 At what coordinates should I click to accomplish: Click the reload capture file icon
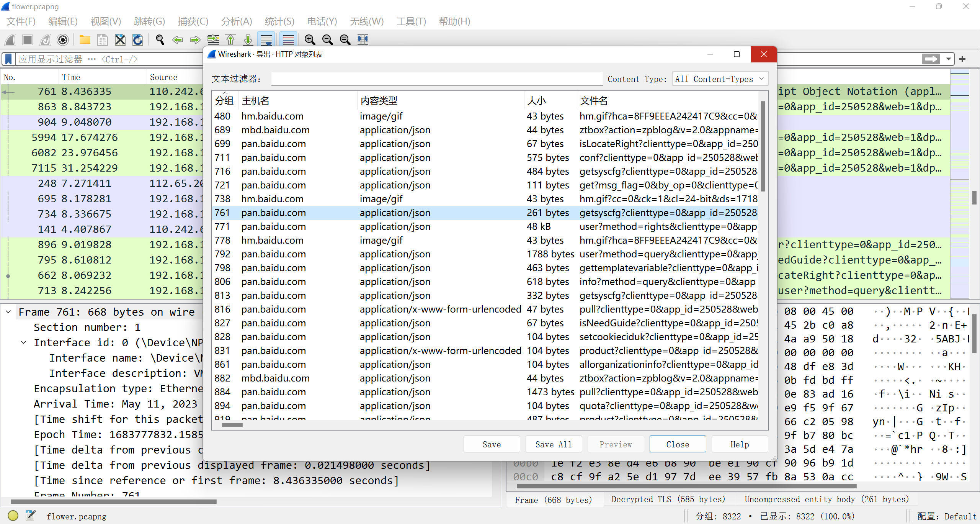(x=138, y=39)
